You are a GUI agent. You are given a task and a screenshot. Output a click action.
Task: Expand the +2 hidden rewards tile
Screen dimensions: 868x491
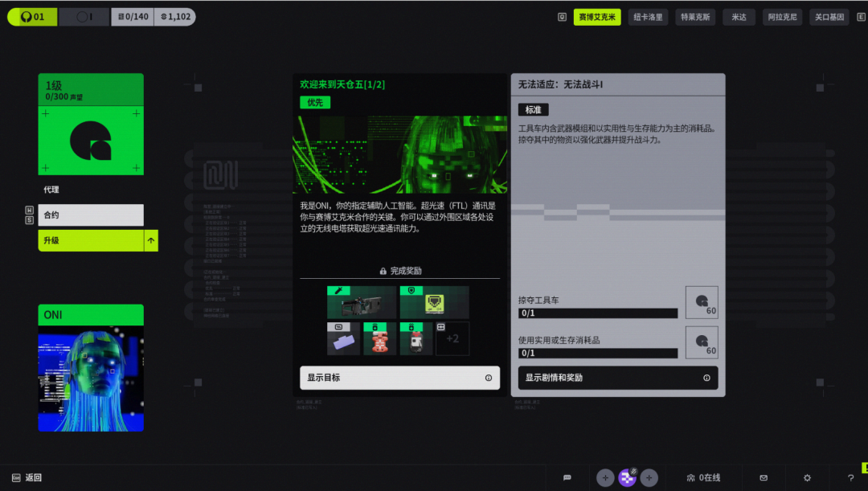point(452,338)
